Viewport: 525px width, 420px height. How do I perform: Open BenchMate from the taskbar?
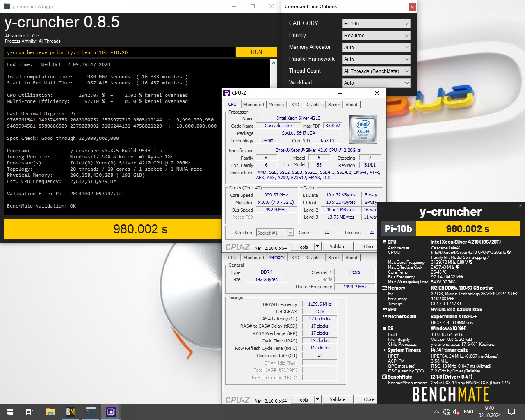[x=71, y=412]
